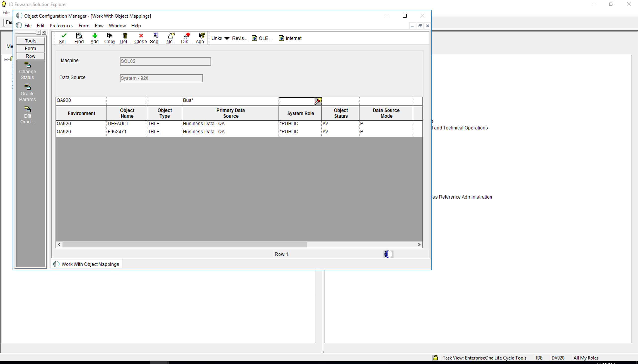
Task: Click the empty Data Source Mode filter cell
Action: pos(386,101)
